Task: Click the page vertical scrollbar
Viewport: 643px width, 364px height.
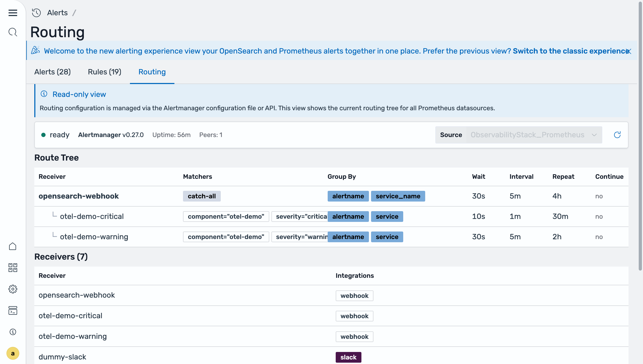Action: point(640,136)
